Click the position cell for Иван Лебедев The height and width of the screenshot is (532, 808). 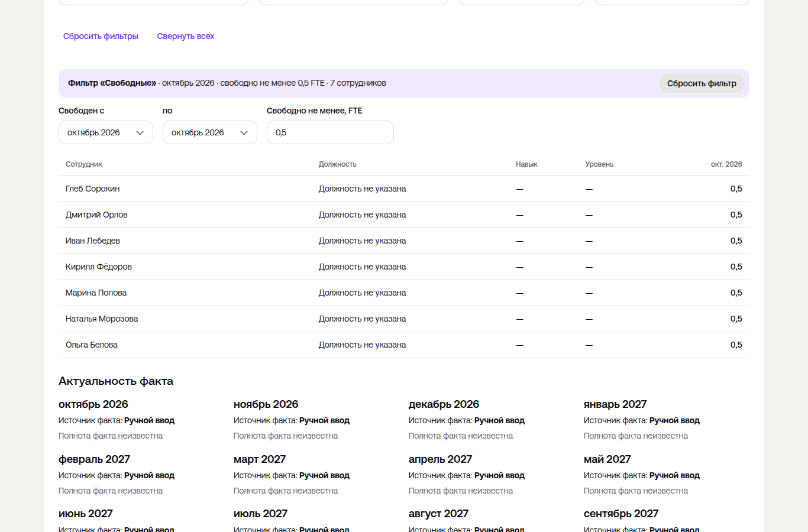[363, 241]
